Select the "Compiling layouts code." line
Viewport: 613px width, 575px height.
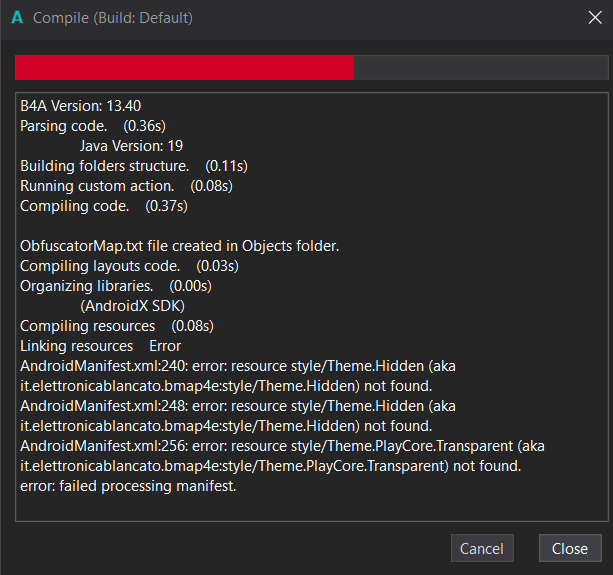click(100, 266)
